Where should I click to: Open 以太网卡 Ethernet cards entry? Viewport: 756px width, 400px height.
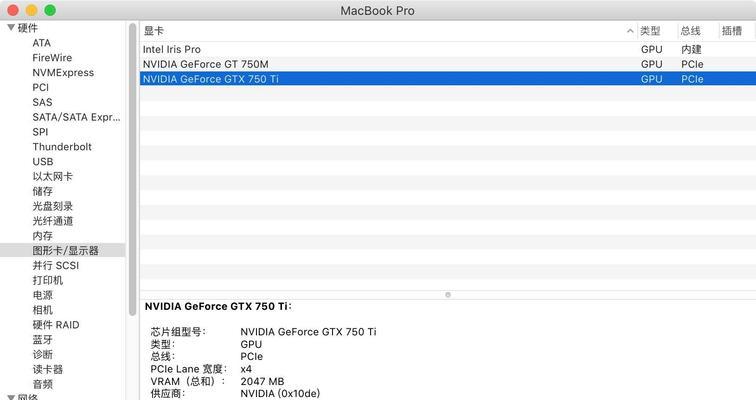coord(53,176)
